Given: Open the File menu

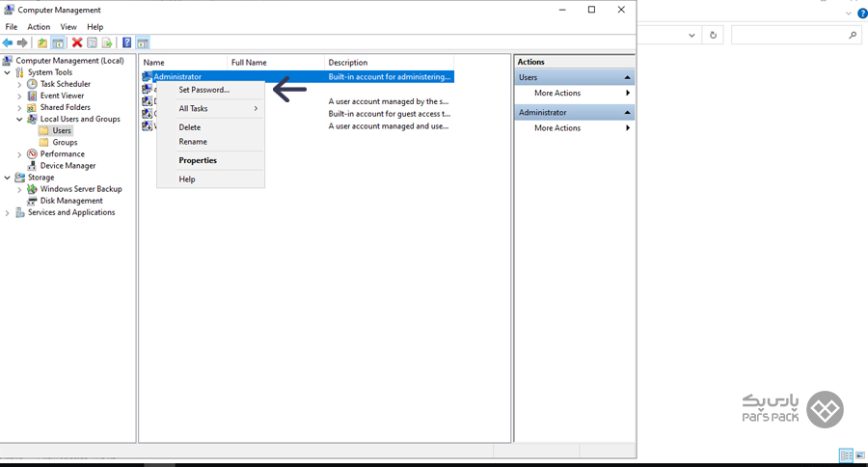Looking at the screenshot, I should click(11, 27).
